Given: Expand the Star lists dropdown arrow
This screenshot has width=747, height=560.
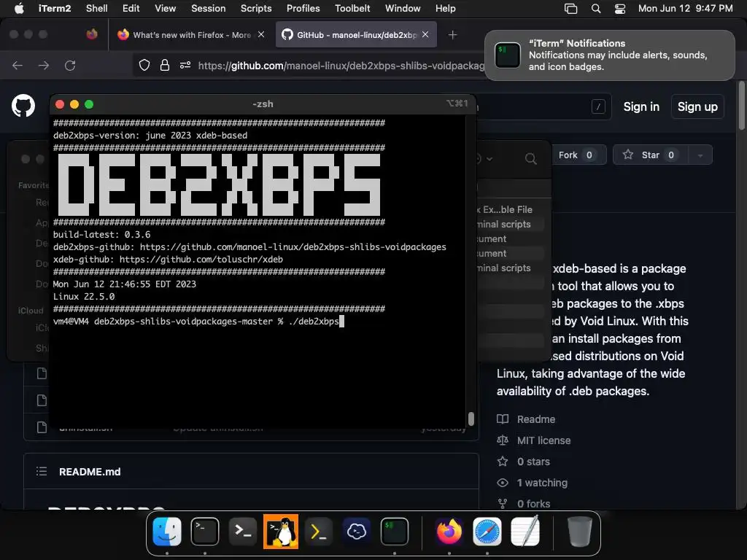Looking at the screenshot, I should (700, 155).
